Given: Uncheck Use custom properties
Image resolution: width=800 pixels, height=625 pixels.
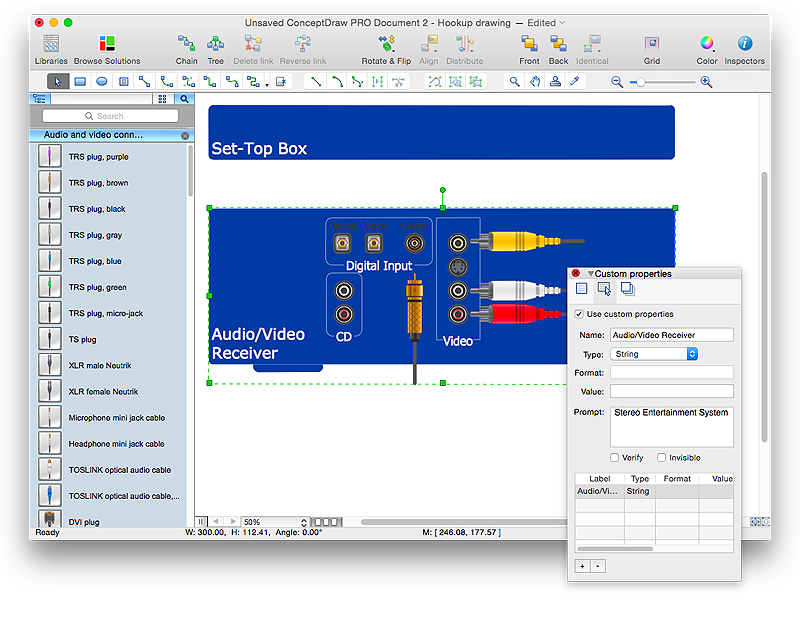Looking at the screenshot, I should [x=579, y=314].
